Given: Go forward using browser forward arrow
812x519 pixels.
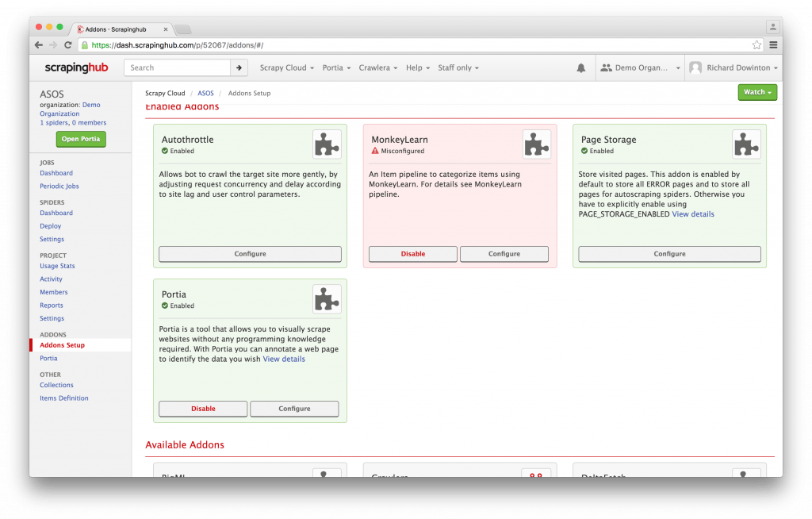Looking at the screenshot, I should (x=53, y=45).
